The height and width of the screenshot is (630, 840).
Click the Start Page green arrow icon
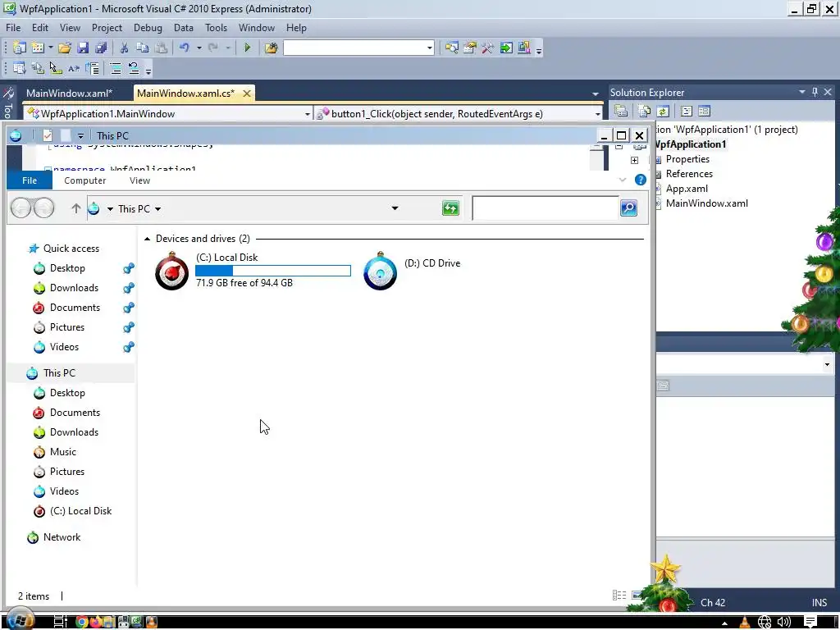(505, 48)
